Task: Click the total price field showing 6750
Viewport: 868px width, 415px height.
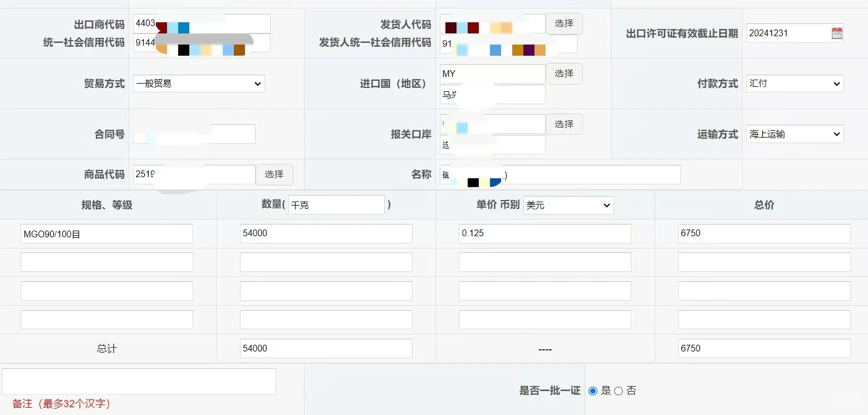Action: coord(763,233)
